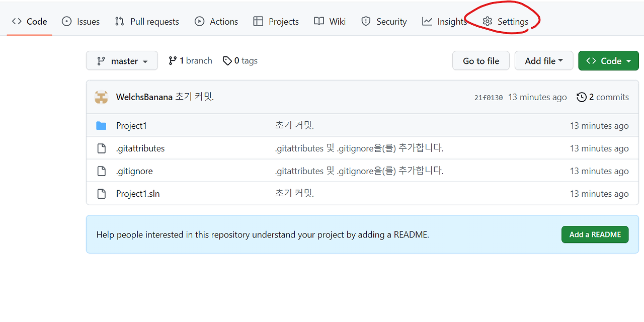Open the .gitattributes file
This screenshot has height=322, width=644.
140,148
